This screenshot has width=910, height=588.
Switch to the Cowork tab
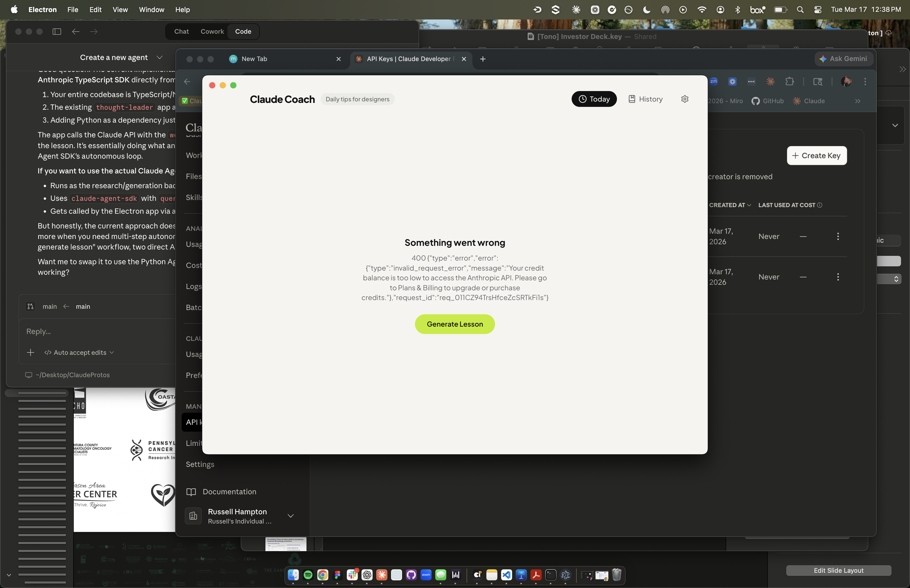[212, 31]
